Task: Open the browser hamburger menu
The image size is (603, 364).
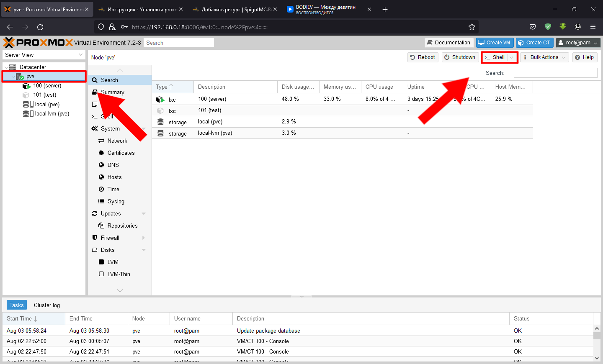Action: pyautogui.click(x=593, y=27)
